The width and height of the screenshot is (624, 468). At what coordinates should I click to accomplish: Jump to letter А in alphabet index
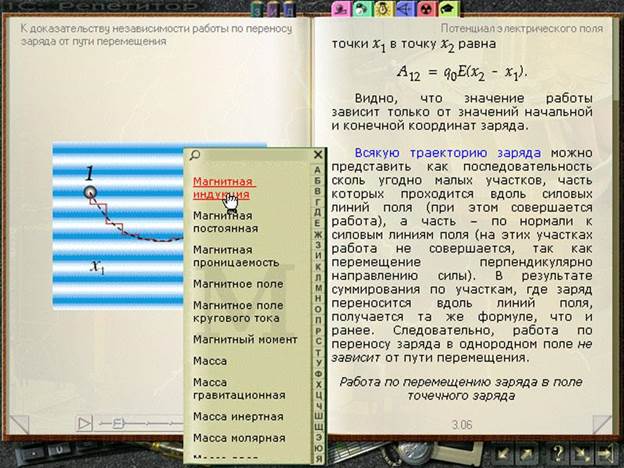pyautogui.click(x=317, y=170)
